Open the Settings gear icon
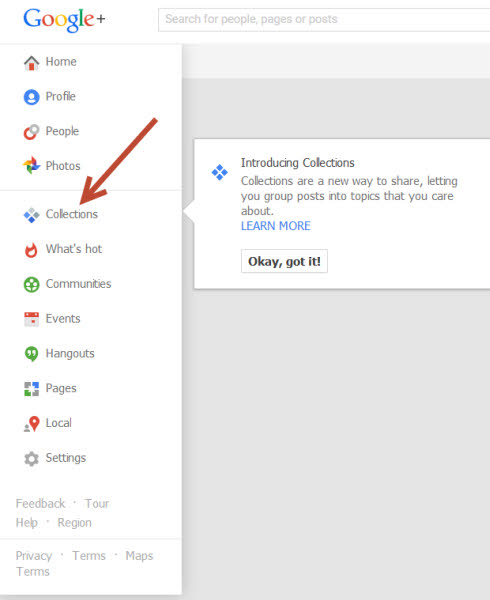The width and height of the screenshot is (490, 600). pyautogui.click(x=31, y=459)
